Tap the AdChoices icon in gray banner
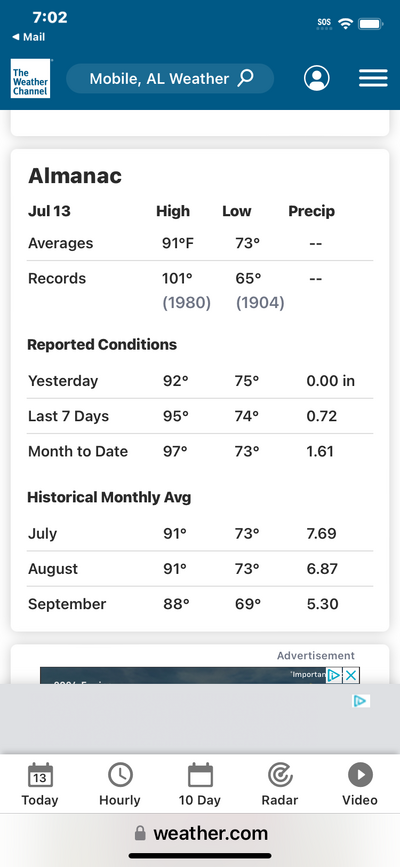 click(360, 701)
